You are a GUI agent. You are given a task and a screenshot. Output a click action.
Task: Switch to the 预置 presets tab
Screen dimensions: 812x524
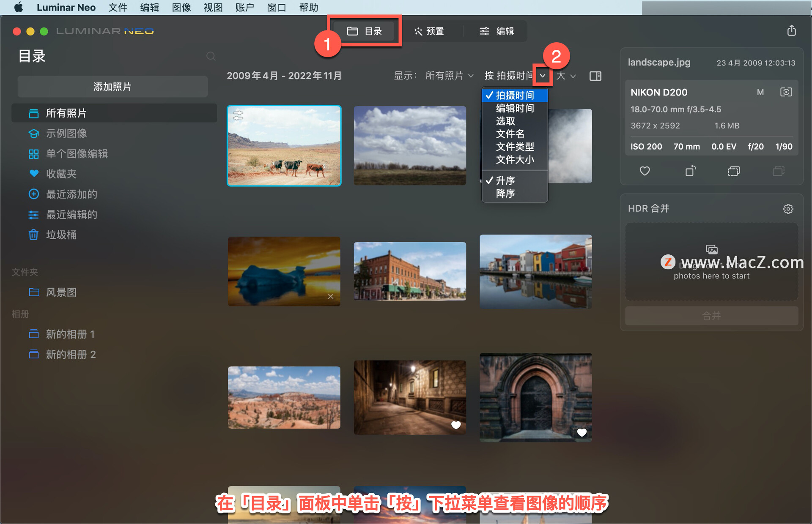click(x=429, y=31)
